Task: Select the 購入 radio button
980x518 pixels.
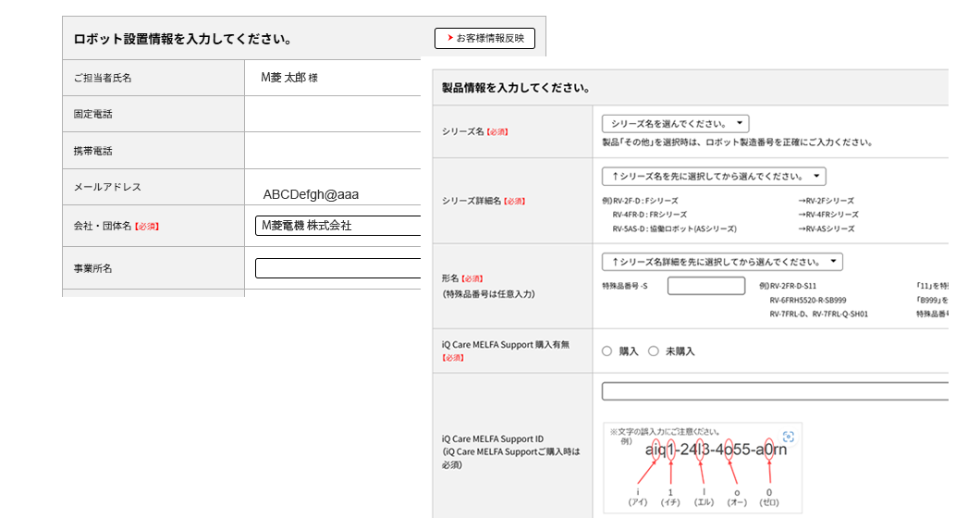Action: click(607, 351)
